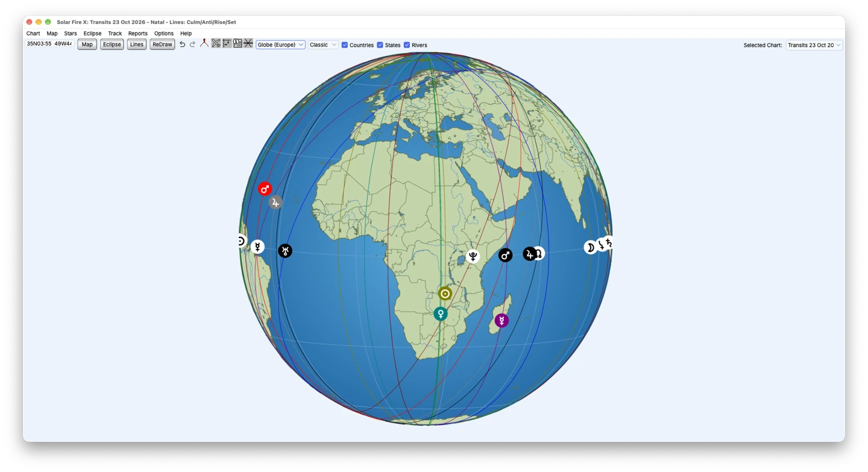This screenshot has width=868, height=472.
Task: Click the coordinates field showing 35N03:55
Action: coord(49,44)
